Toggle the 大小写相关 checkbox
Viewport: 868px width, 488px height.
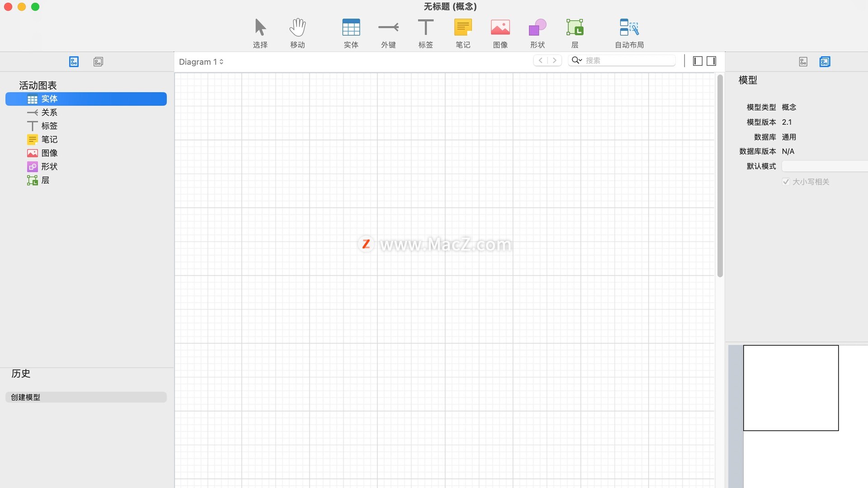786,182
